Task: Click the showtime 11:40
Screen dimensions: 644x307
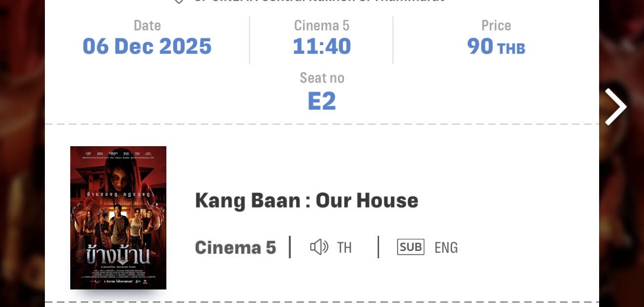Action: click(x=322, y=46)
